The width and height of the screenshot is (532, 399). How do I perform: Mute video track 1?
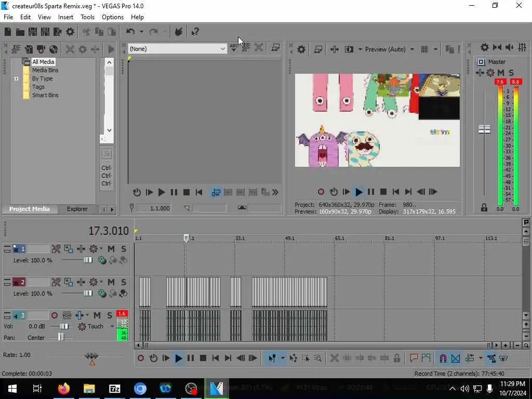111,249
